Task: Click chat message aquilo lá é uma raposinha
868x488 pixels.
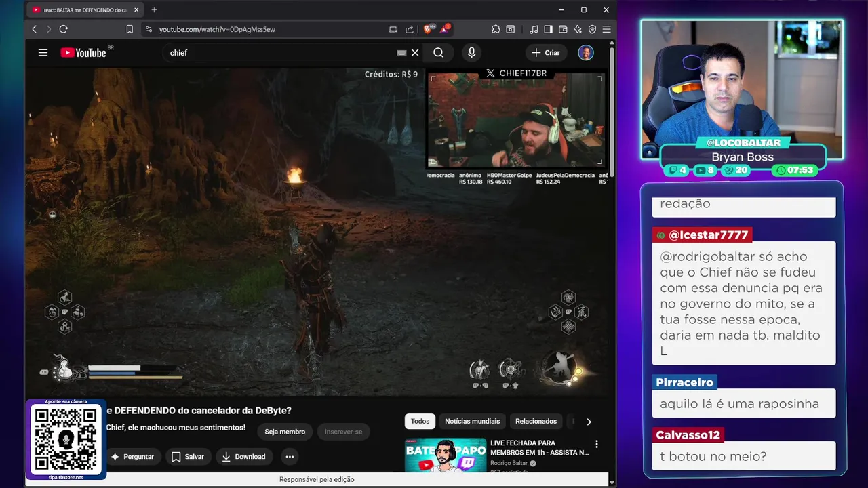Action: pos(739,404)
